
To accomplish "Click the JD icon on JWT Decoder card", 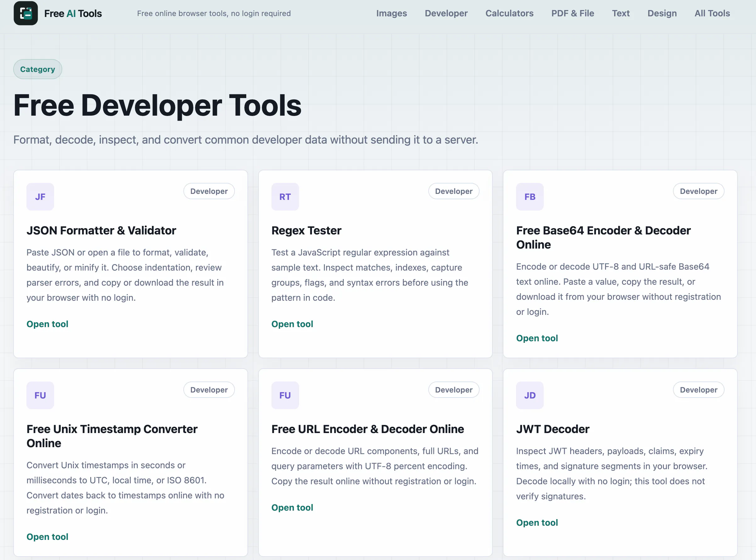I will (530, 395).
